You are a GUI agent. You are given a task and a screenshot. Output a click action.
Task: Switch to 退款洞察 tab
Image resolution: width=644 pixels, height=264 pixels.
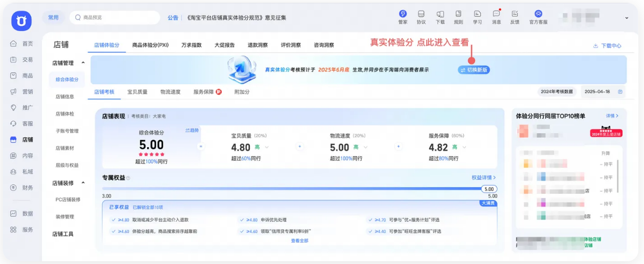point(258,45)
